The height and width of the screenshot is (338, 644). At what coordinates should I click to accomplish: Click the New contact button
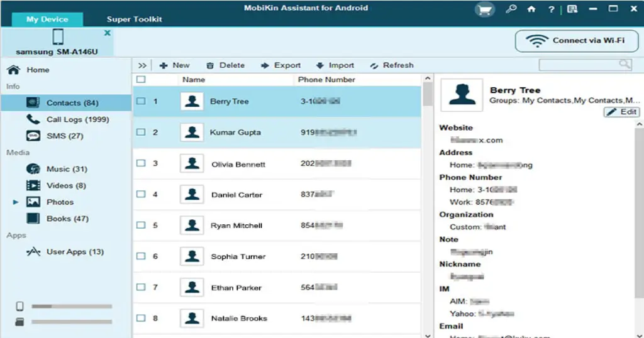(x=175, y=65)
